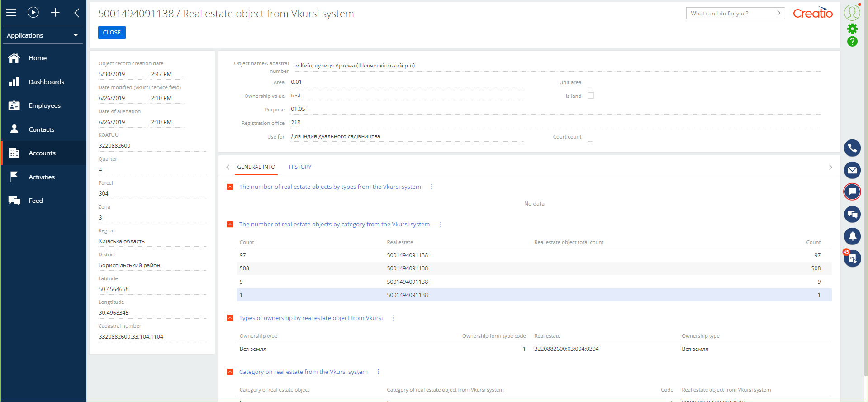The image size is (868, 402).
Task: Open the green help question icon
Action: pos(852,42)
